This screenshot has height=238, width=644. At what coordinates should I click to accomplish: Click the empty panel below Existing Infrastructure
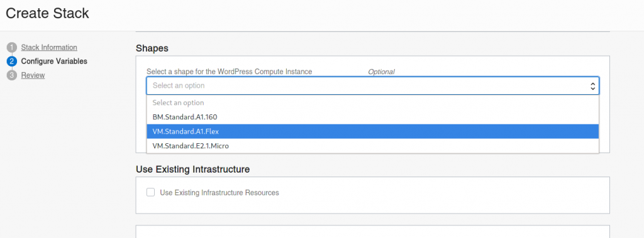click(x=372, y=232)
